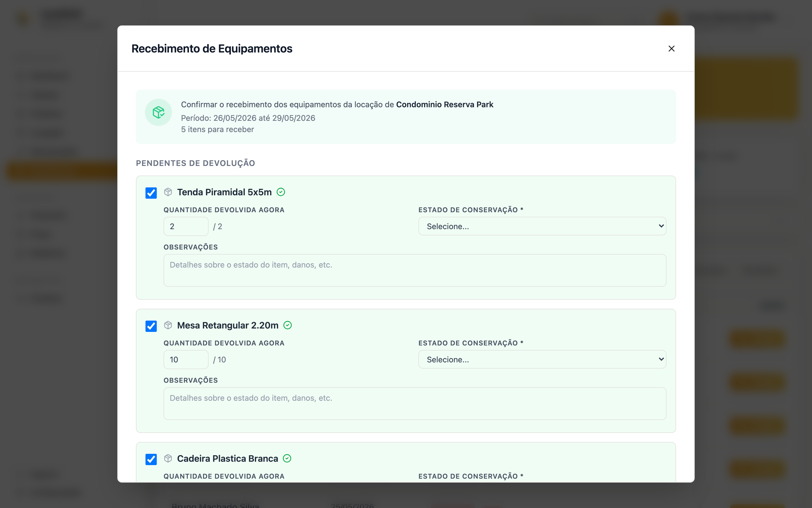This screenshot has width=812, height=508.
Task: Focus the Observações box for Mesa Retangular
Action: tap(415, 404)
